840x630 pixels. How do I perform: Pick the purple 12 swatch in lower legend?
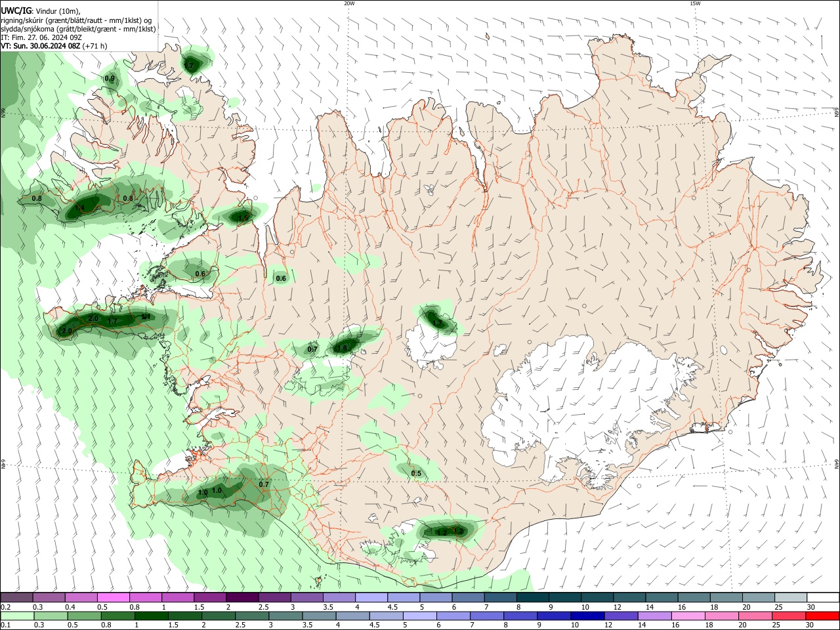pyautogui.click(x=621, y=616)
